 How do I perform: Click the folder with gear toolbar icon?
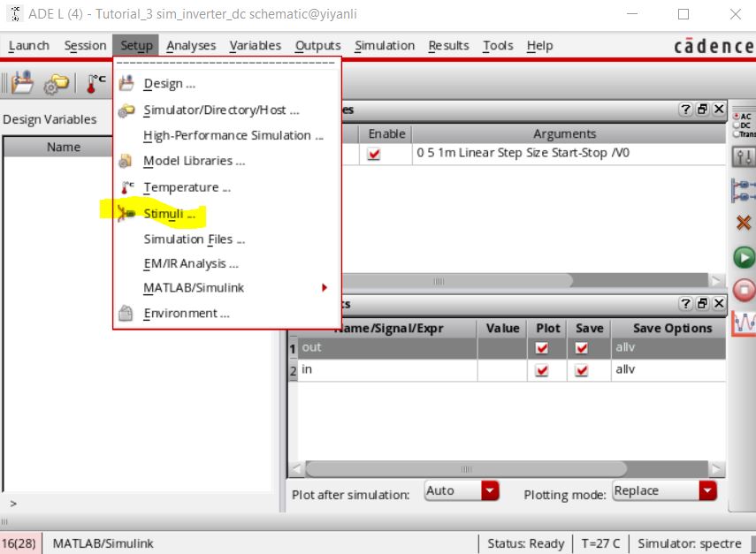(57, 84)
